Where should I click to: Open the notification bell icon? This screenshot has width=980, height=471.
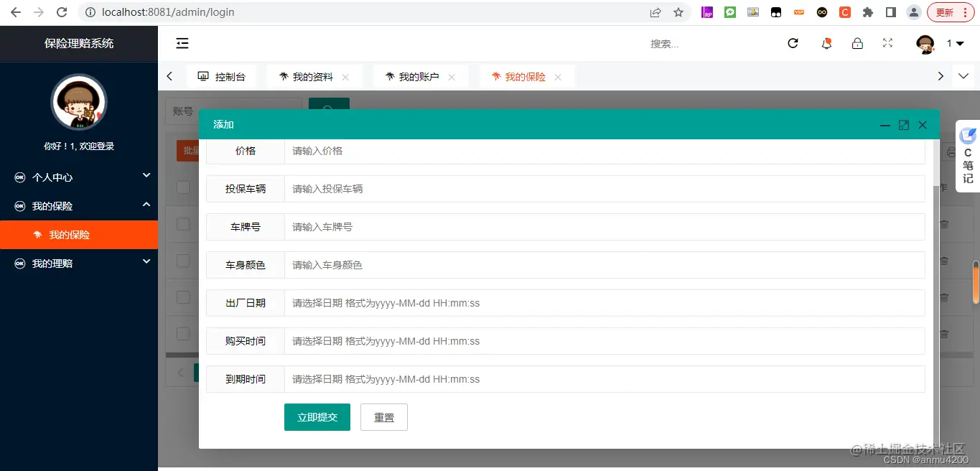click(x=826, y=44)
